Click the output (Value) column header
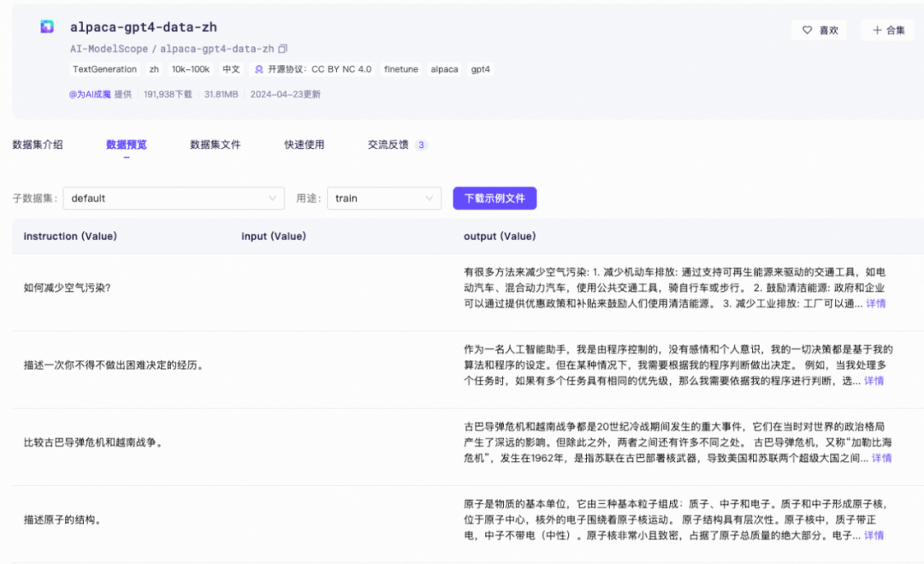The height and width of the screenshot is (564, 924). [x=500, y=236]
